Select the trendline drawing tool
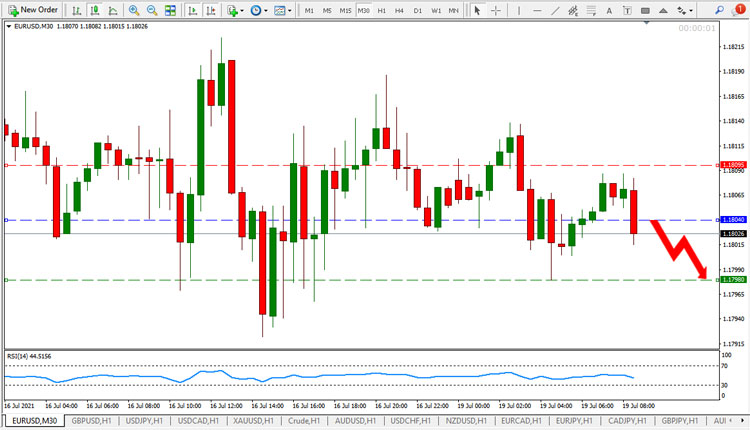Image resolution: width=750 pixels, height=430 pixels. [x=555, y=10]
